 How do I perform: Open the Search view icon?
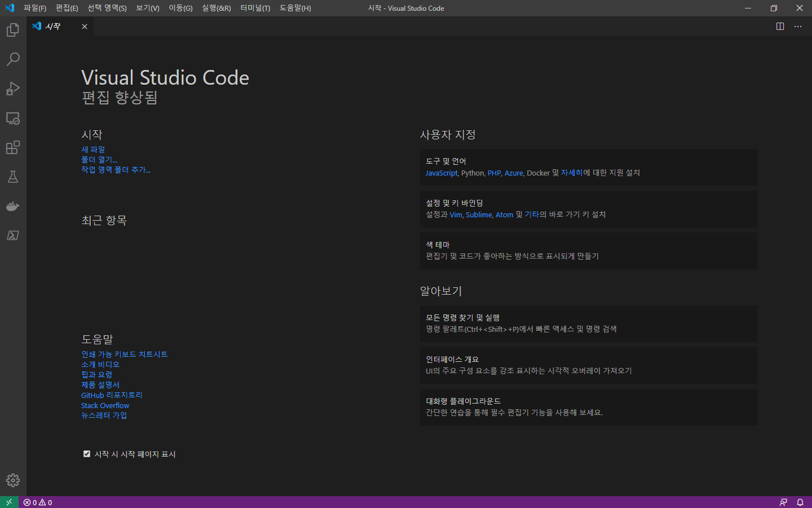click(13, 59)
